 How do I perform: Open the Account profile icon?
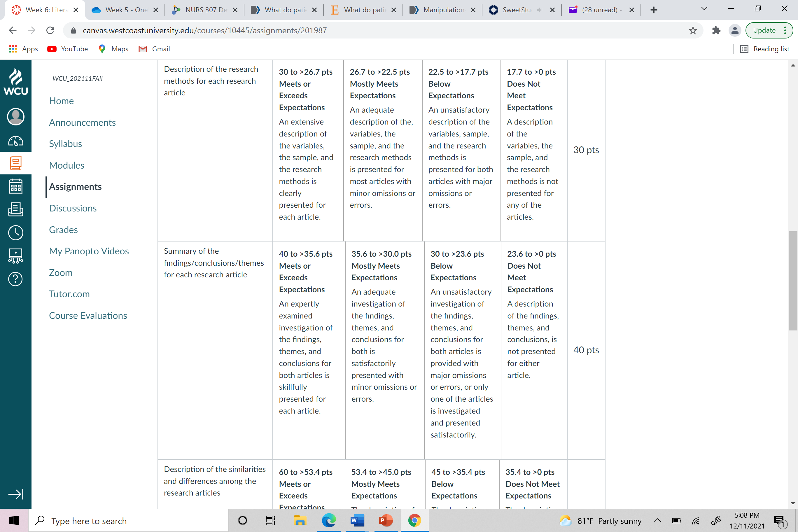coord(16,117)
